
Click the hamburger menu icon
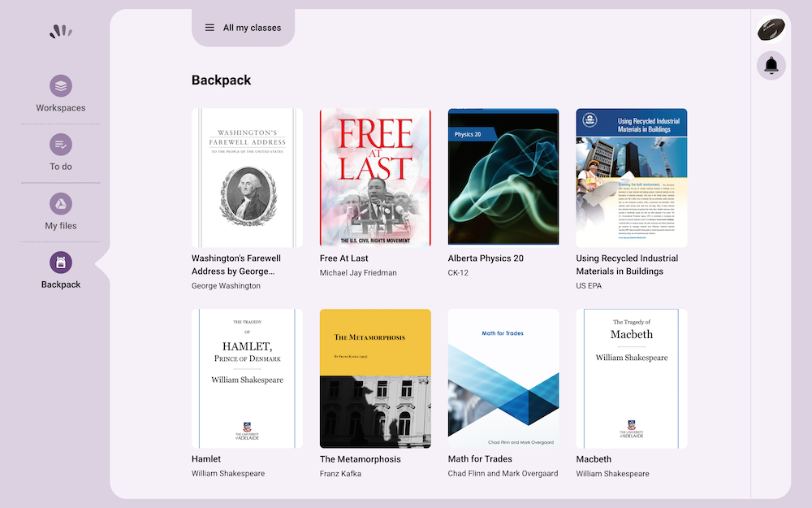click(x=209, y=28)
